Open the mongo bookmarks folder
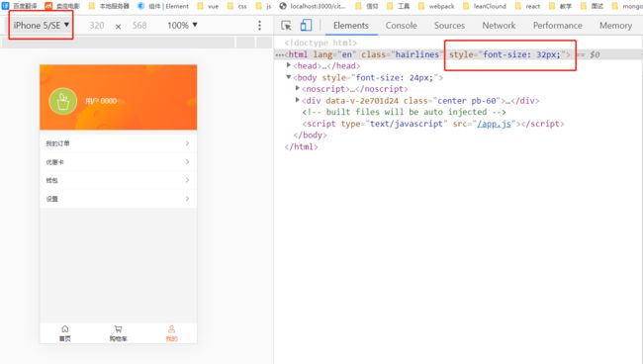Screen dimensions: 643x364 tap(627, 6)
